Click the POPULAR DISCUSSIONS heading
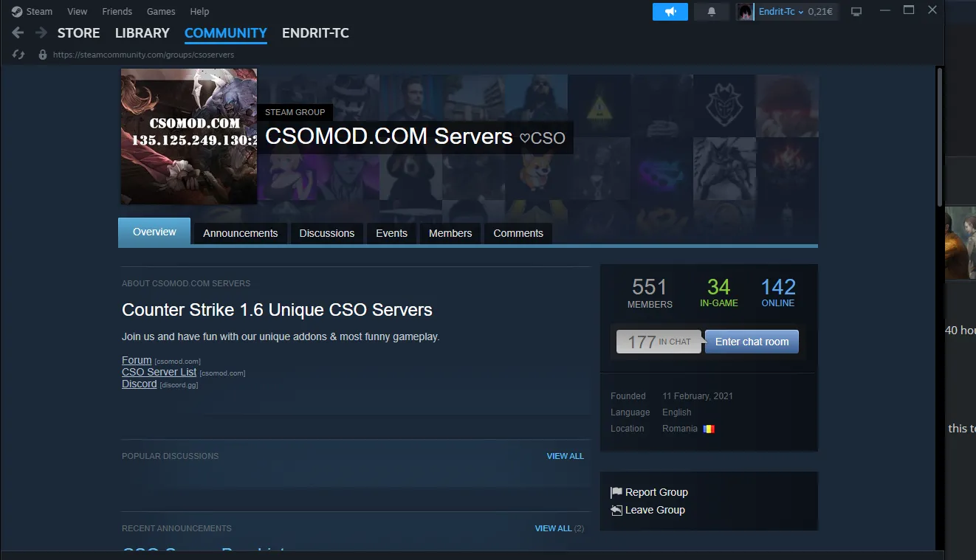The height and width of the screenshot is (560, 976). pos(171,456)
